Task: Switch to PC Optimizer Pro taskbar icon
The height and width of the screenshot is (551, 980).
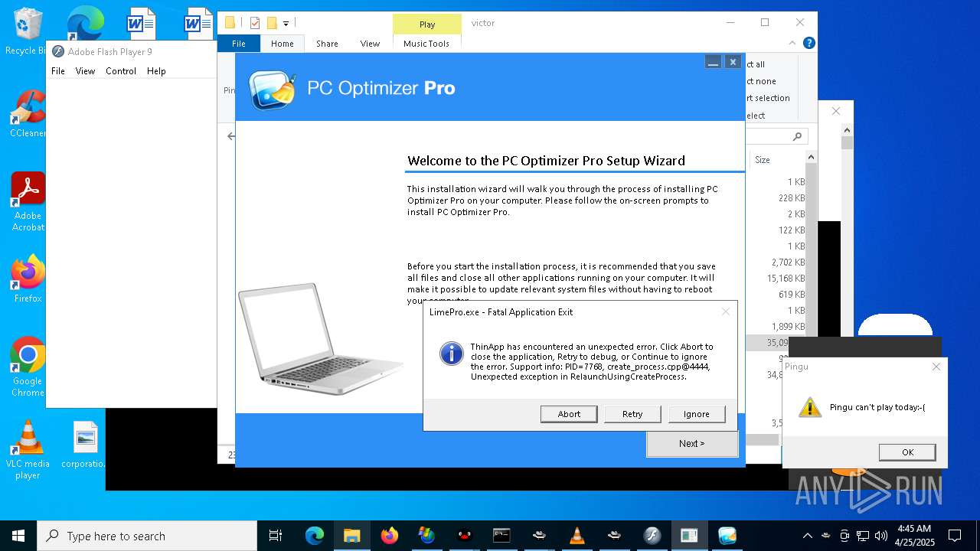Action: point(727,536)
